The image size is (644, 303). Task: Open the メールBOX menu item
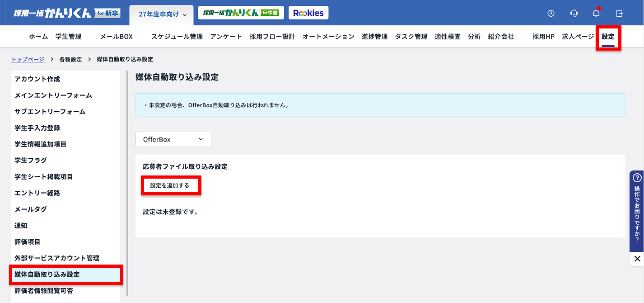pyautogui.click(x=116, y=37)
